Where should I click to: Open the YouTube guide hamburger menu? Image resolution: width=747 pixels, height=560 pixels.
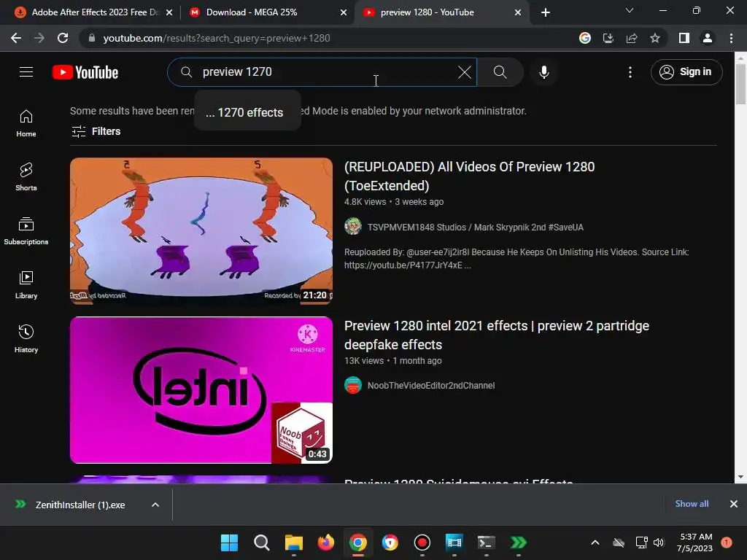click(x=26, y=72)
